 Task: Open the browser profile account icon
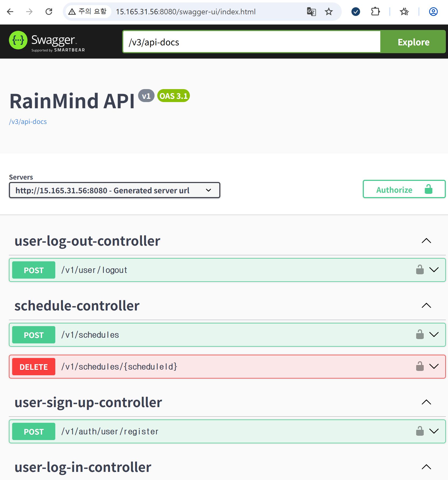click(x=433, y=12)
